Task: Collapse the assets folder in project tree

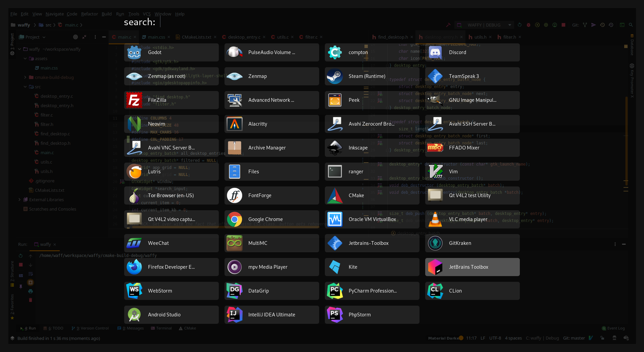Action: (x=25, y=58)
